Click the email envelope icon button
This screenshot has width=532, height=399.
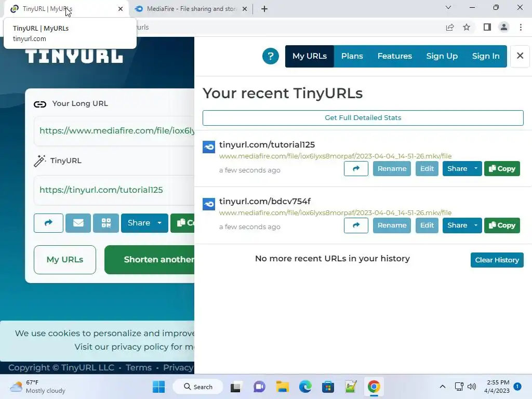78,223
